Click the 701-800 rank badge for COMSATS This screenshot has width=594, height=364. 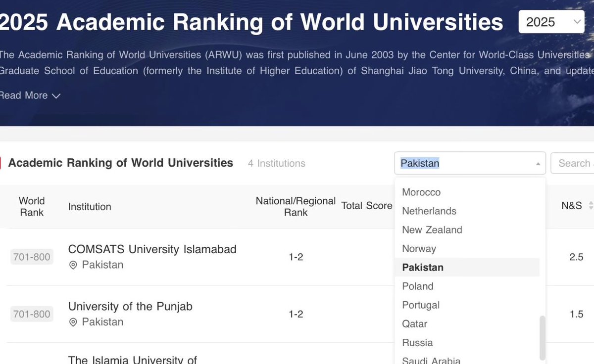(x=32, y=257)
